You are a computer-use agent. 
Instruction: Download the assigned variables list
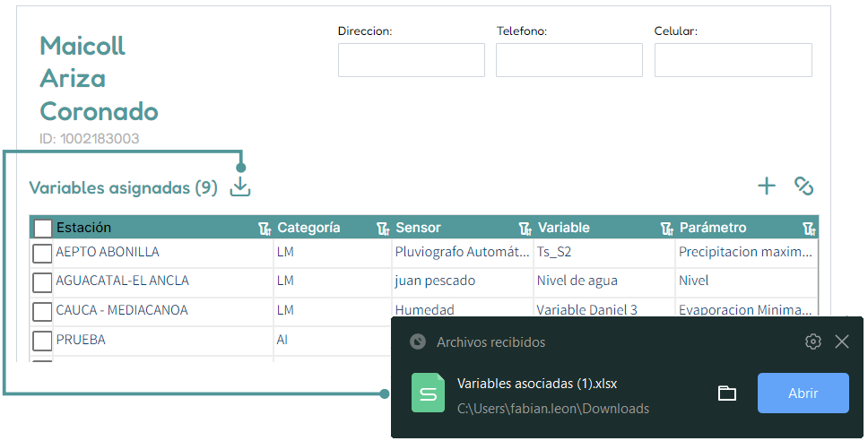(240, 186)
